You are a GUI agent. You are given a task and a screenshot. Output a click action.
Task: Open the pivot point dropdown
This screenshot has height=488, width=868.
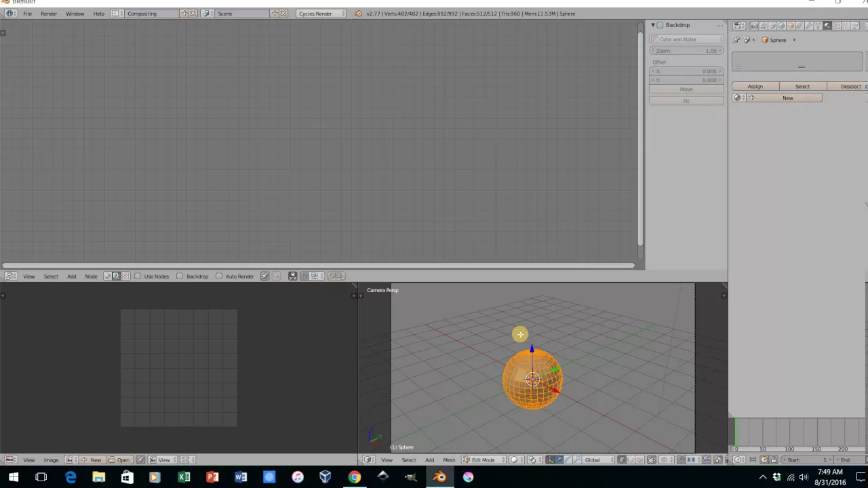click(x=534, y=460)
